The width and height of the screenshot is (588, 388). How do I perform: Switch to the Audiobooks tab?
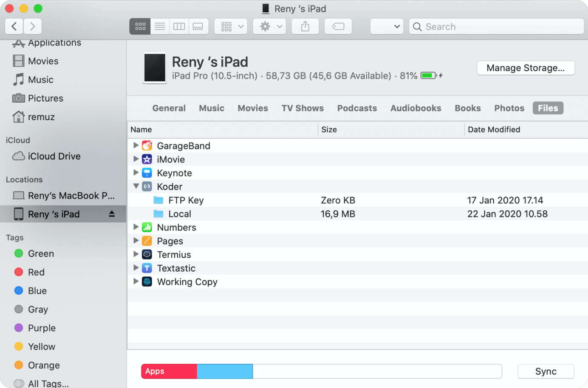coord(416,108)
